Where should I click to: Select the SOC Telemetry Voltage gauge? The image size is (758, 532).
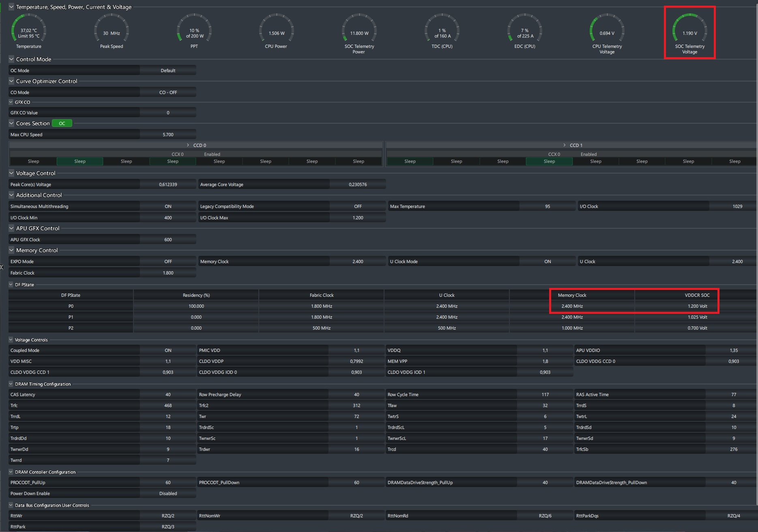tap(690, 34)
